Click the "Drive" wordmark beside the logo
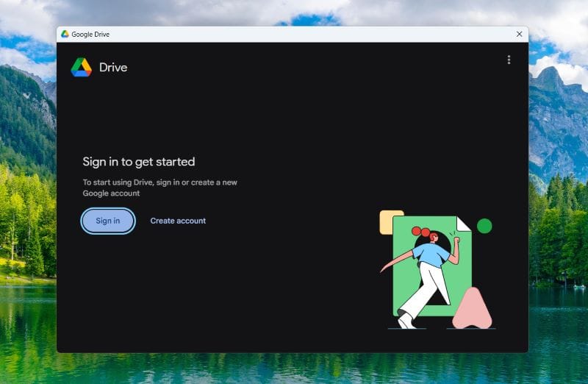The image size is (588, 384). [x=113, y=68]
